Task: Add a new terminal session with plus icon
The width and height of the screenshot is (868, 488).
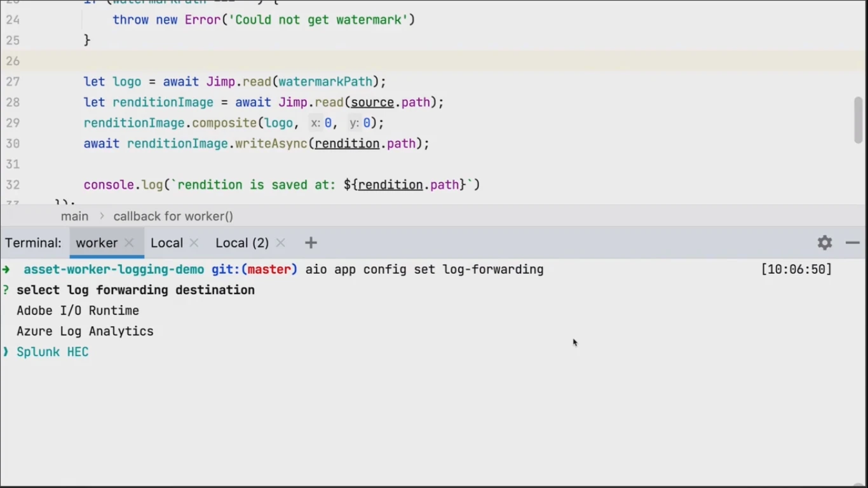Action: [x=311, y=243]
